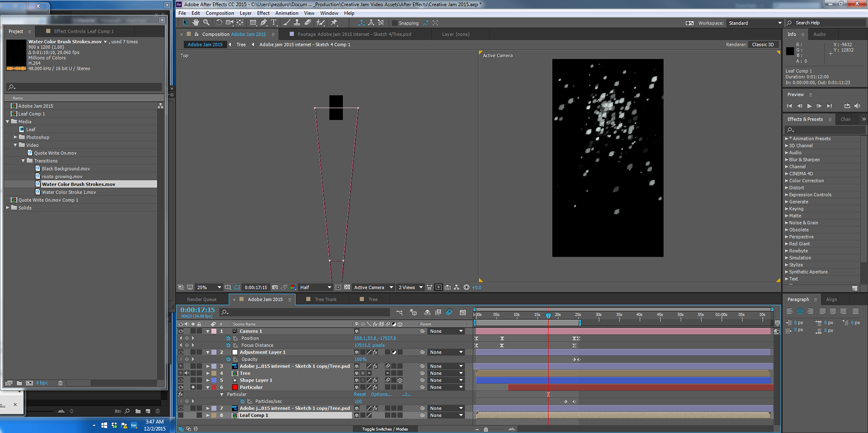The height and width of the screenshot is (433, 868).
Task: Select the Horizontal Type tool
Action: (274, 23)
